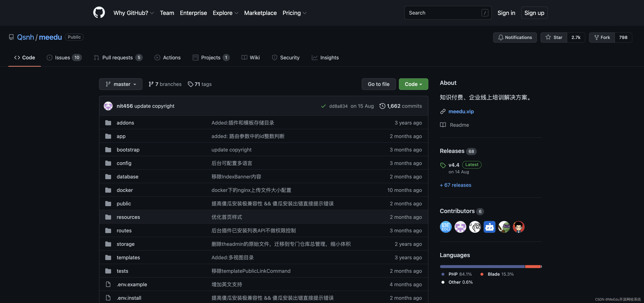Switch to the Issues tab
The height and width of the screenshot is (303, 644).
(64, 58)
